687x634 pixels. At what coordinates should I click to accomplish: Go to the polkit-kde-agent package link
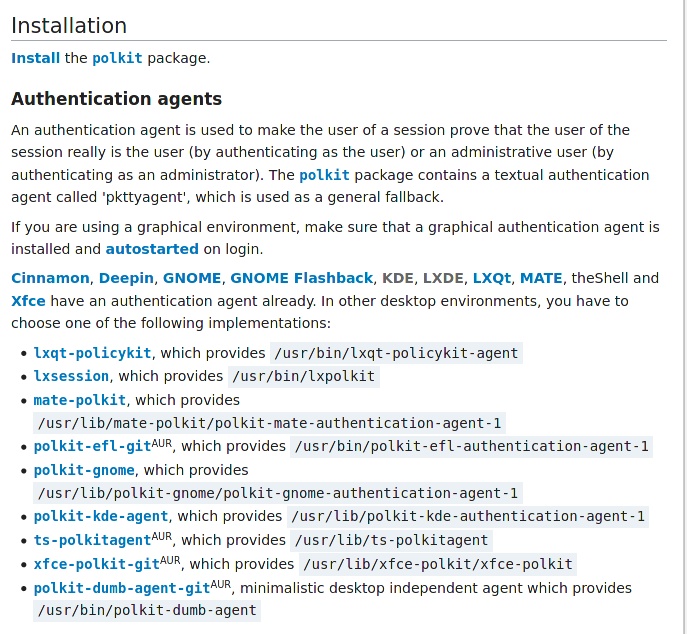(101, 517)
